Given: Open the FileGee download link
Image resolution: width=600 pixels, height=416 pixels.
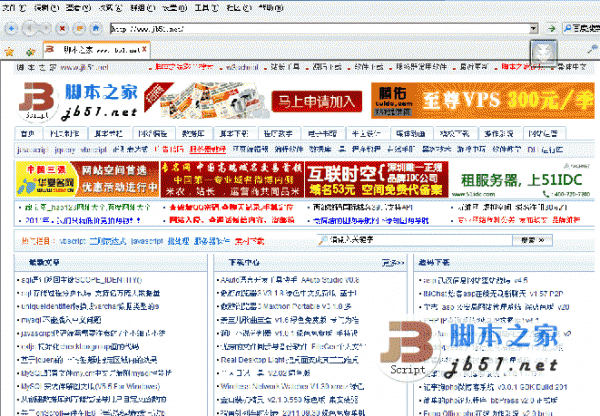Looking at the screenshot, I should pyautogui.click(x=293, y=346).
